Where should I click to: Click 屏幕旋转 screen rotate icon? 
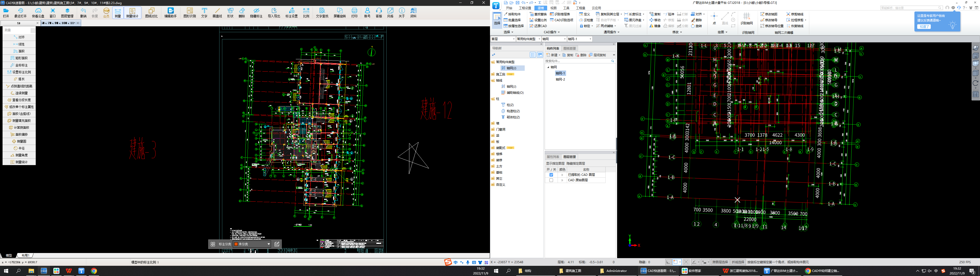click(x=340, y=13)
